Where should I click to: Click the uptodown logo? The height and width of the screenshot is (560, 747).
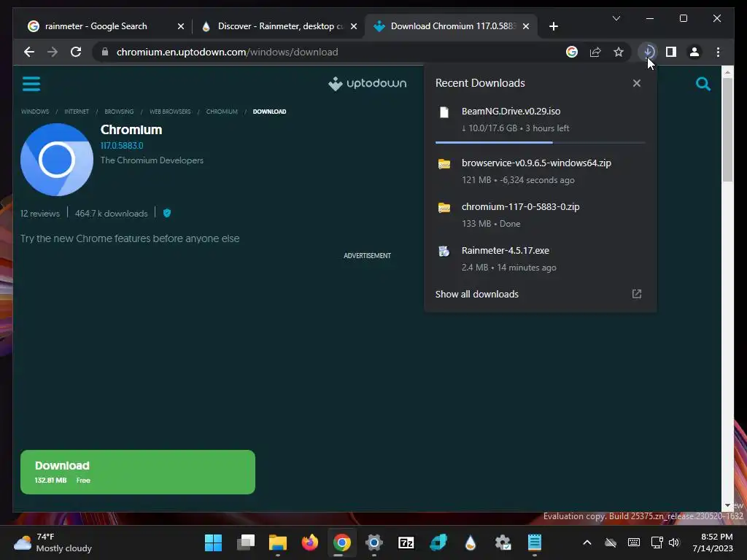(x=368, y=83)
